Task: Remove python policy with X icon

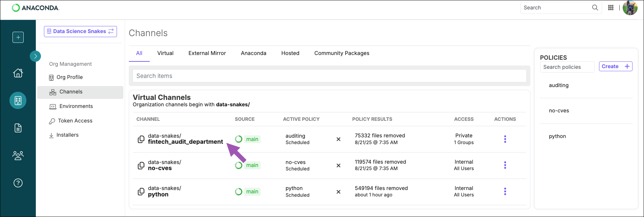Action: click(x=338, y=192)
